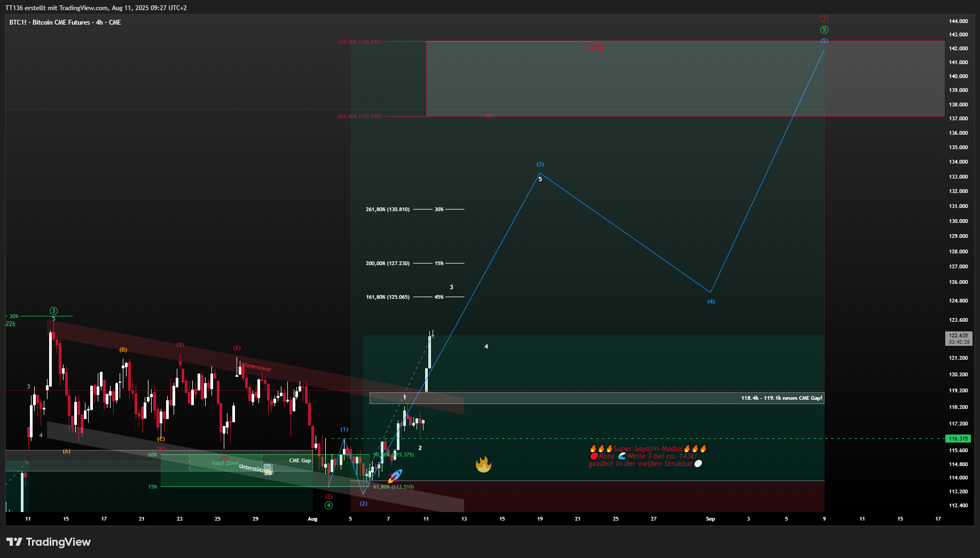Viewport: 980px width, 558px height.
Task: Click the 'Aug' date on the time axis
Action: click(x=312, y=519)
